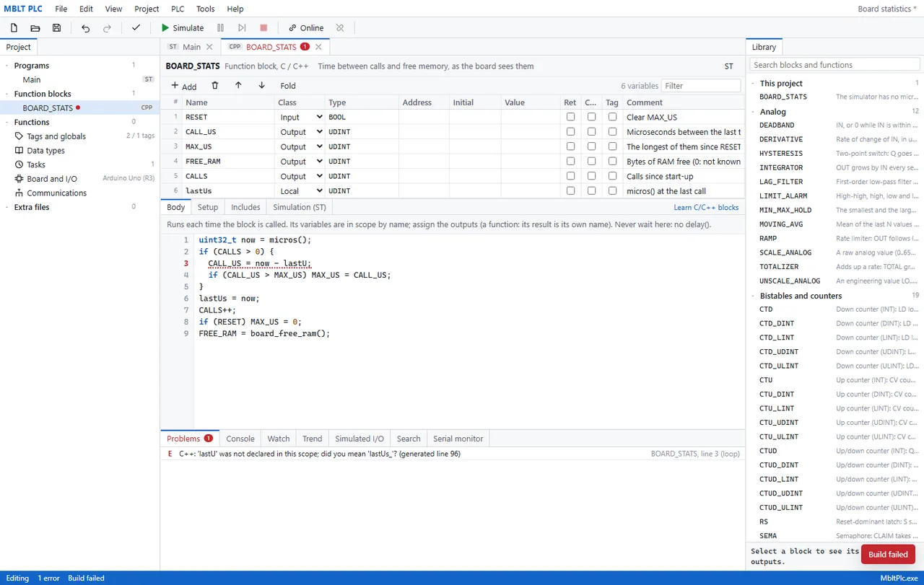Move the variable down with the arrow
Image resolution: width=924 pixels, height=585 pixels.
(261, 86)
